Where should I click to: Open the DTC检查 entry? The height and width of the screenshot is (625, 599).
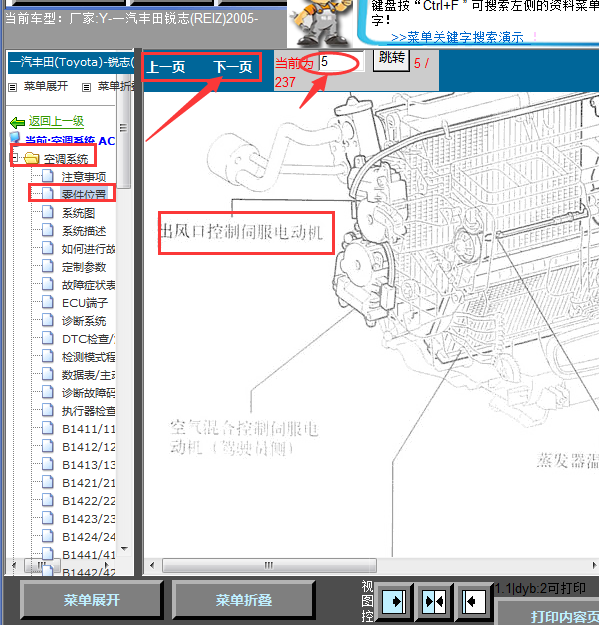[x=88, y=339]
